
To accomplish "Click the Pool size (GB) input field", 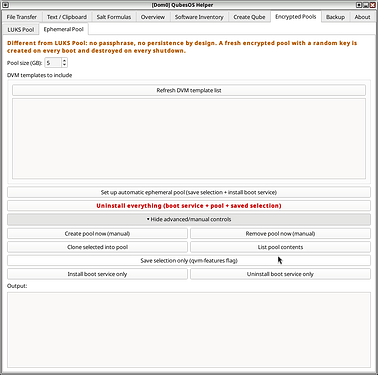I will (53, 63).
